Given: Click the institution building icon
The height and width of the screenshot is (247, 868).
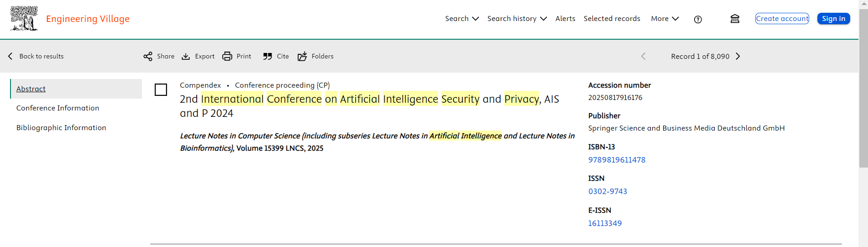Looking at the screenshot, I should point(735,19).
